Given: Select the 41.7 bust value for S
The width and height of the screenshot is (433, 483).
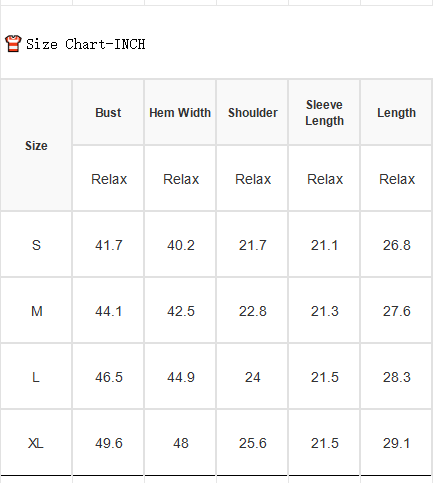Looking at the screenshot, I should (109, 245).
